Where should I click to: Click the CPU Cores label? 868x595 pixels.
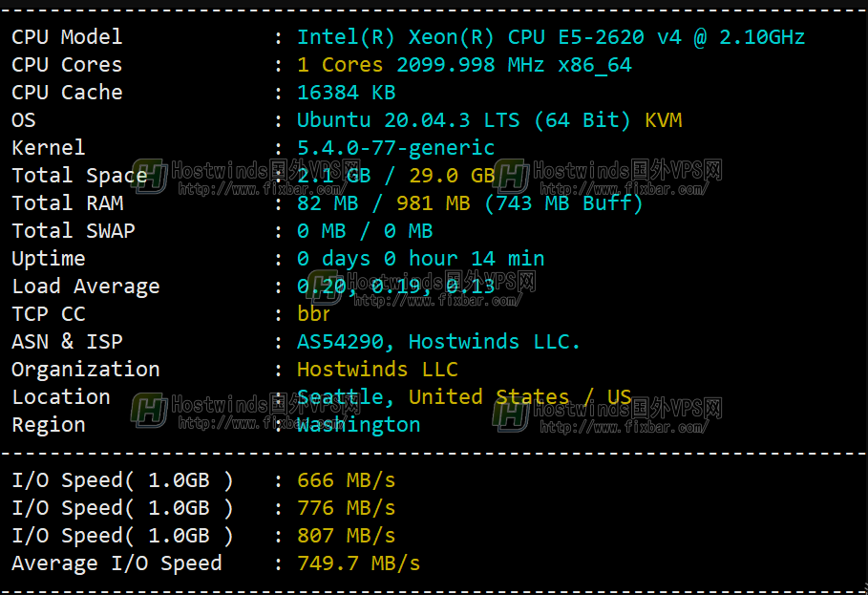pyautogui.click(x=67, y=65)
